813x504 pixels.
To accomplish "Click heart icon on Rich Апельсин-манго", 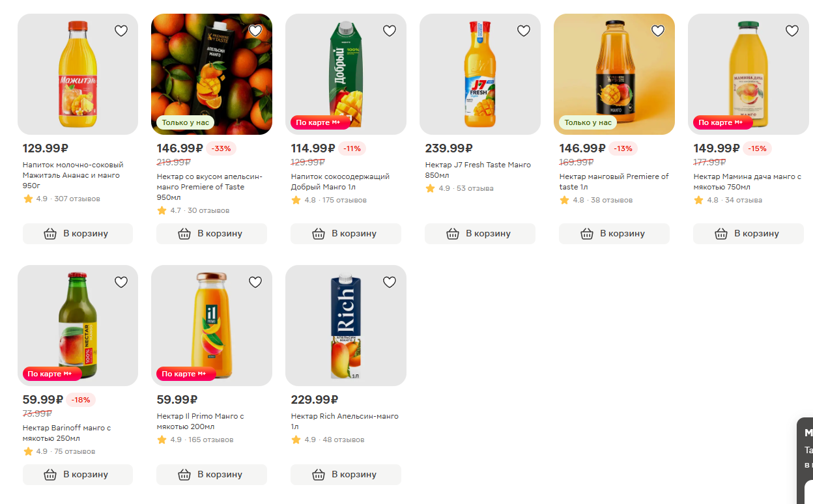I will pyautogui.click(x=390, y=282).
